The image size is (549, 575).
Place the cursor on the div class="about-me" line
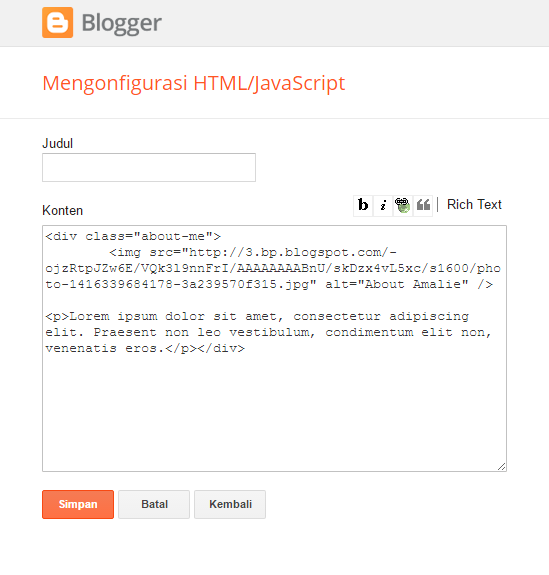tap(133, 237)
